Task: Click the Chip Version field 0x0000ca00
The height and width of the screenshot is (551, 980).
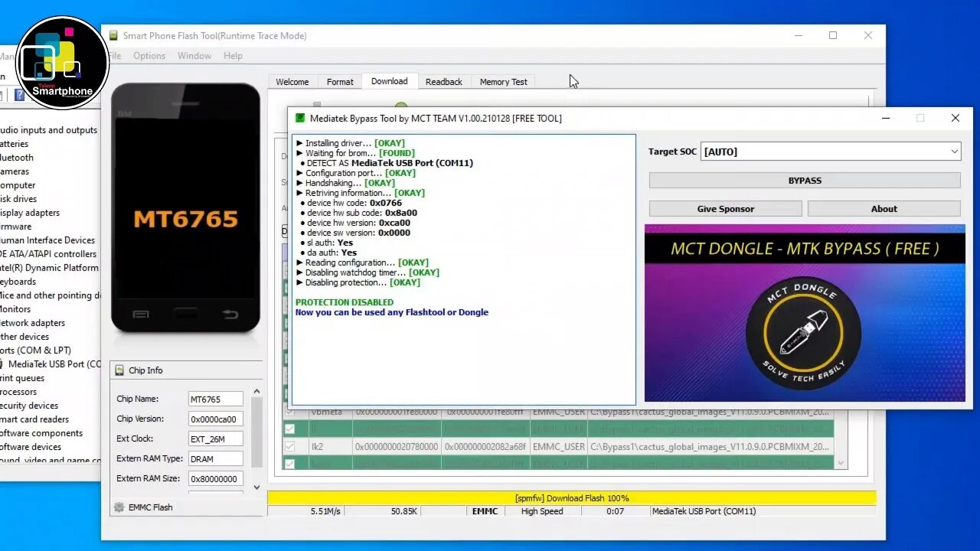Action: [216, 419]
